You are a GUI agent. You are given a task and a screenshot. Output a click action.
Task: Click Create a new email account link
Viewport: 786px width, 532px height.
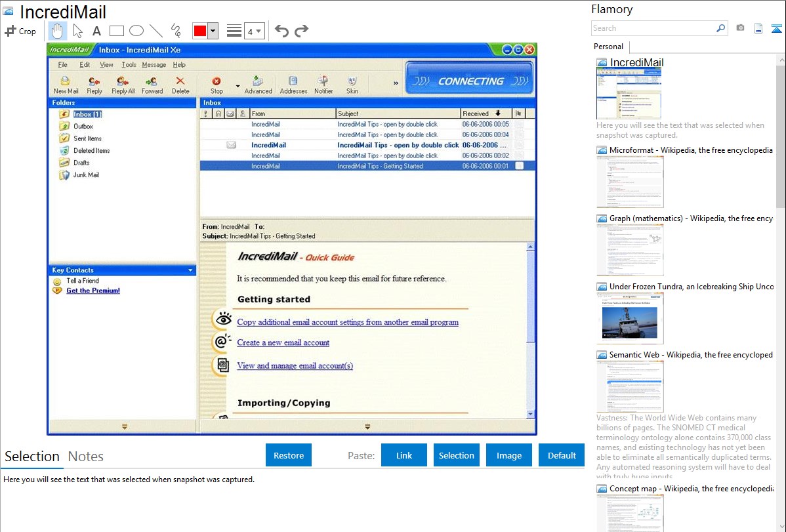(x=283, y=342)
